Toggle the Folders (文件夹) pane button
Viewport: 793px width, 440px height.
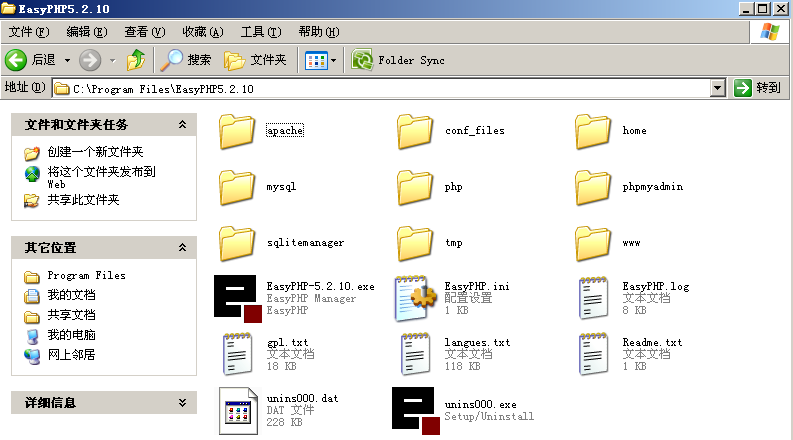255,60
